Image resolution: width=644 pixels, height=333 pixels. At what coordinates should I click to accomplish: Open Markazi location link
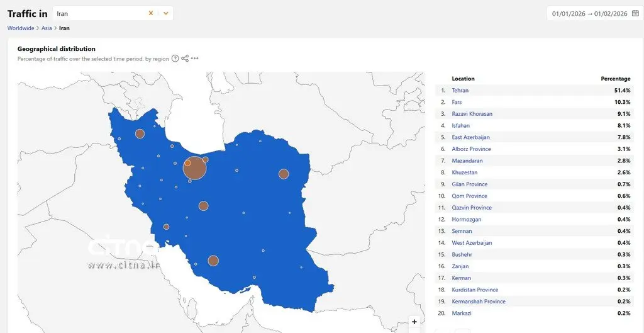click(462, 313)
